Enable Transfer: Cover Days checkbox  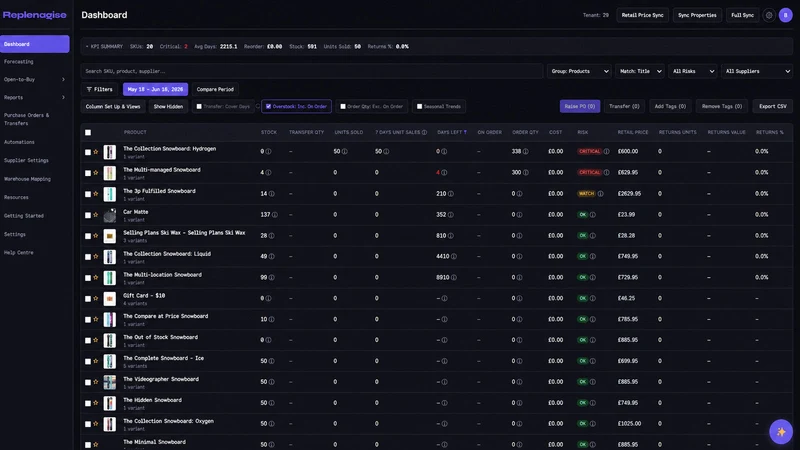[x=199, y=107]
